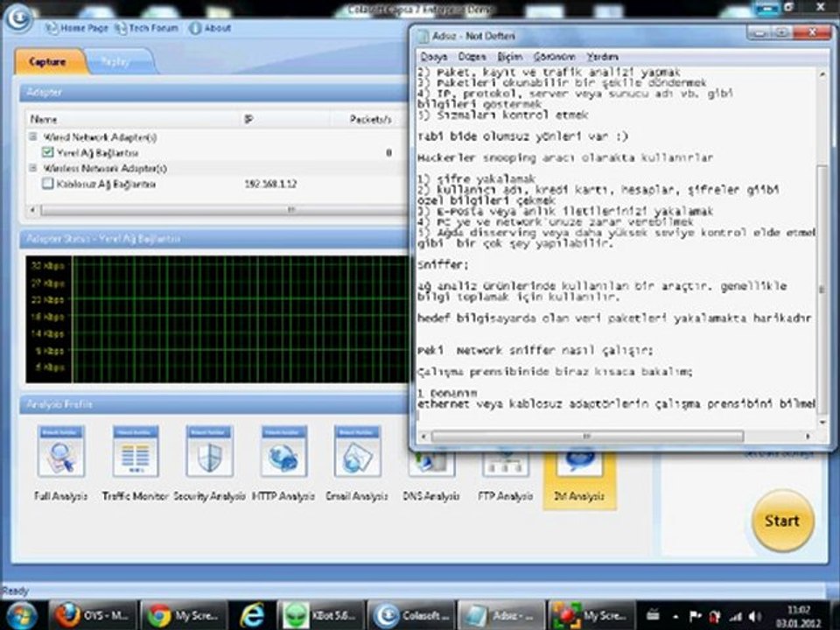
Task: Select the Security Analysis profile icon
Action: (209, 451)
